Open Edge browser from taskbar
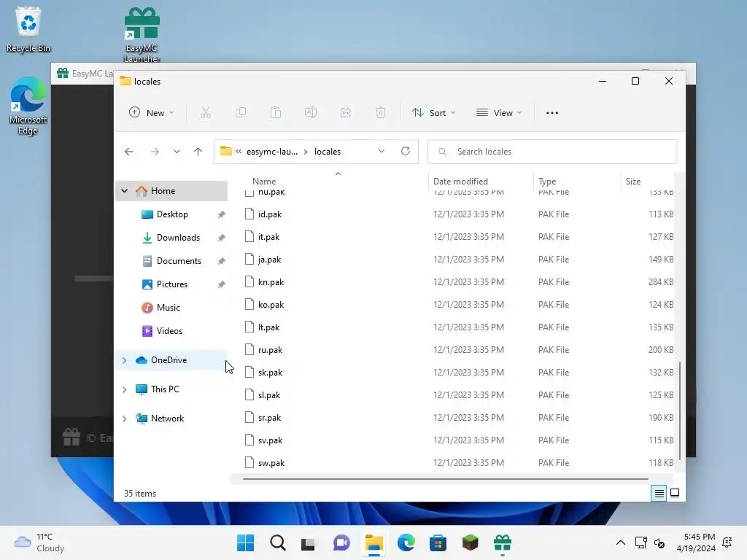 coord(406,542)
